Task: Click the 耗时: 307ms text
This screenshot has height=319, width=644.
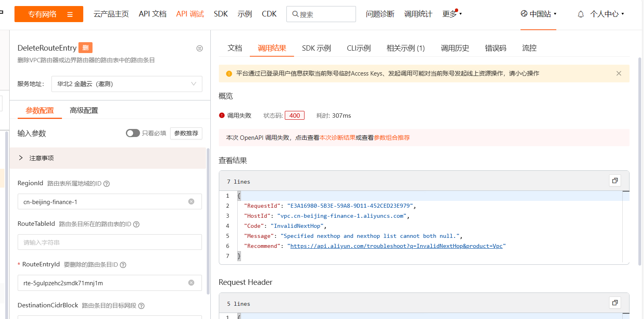Action: click(x=333, y=115)
